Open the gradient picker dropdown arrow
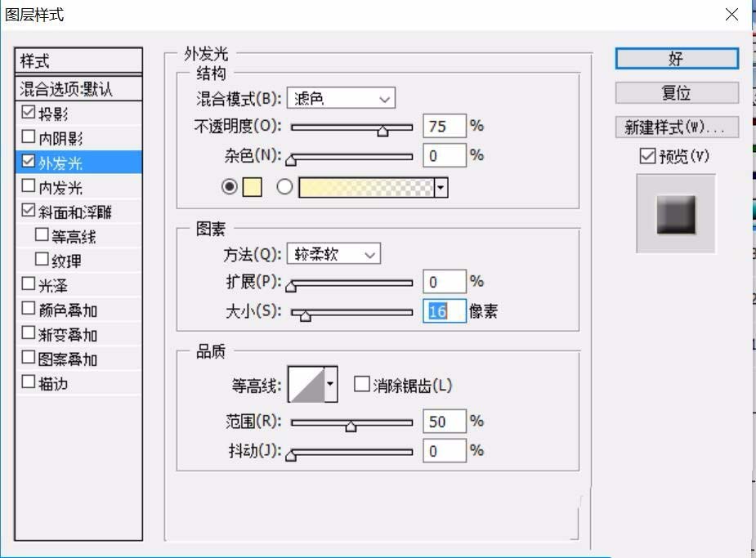 [x=441, y=187]
